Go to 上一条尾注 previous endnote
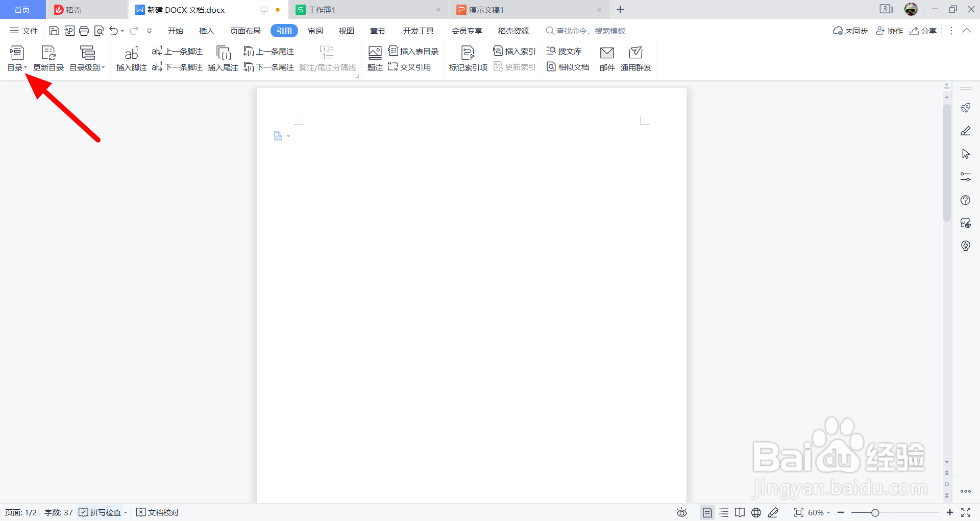 pos(269,51)
